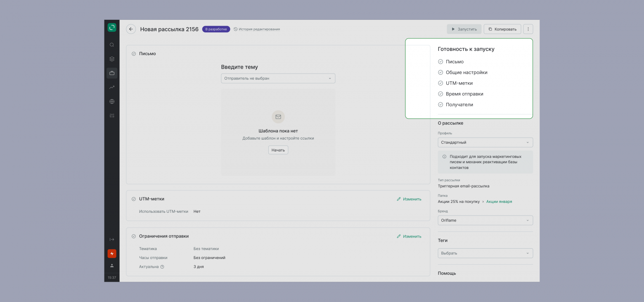
Task: Click the layers icon in sidebar
Action: 112,59
